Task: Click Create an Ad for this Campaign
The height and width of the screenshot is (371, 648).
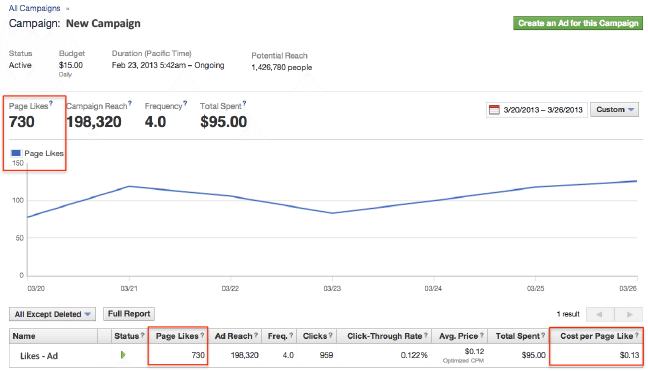Action: coord(578,23)
